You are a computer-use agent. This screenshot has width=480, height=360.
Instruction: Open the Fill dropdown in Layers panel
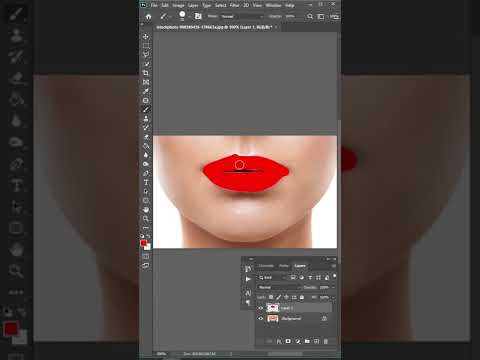tap(333, 297)
